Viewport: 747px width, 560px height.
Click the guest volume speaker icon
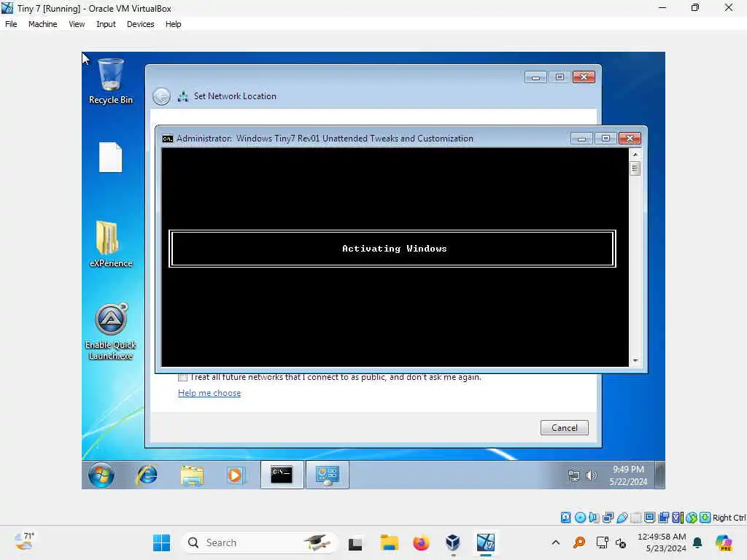point(591,475)
